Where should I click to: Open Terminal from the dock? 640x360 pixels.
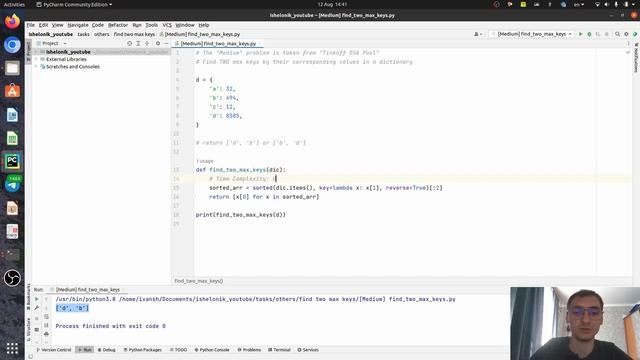point(12,255)
